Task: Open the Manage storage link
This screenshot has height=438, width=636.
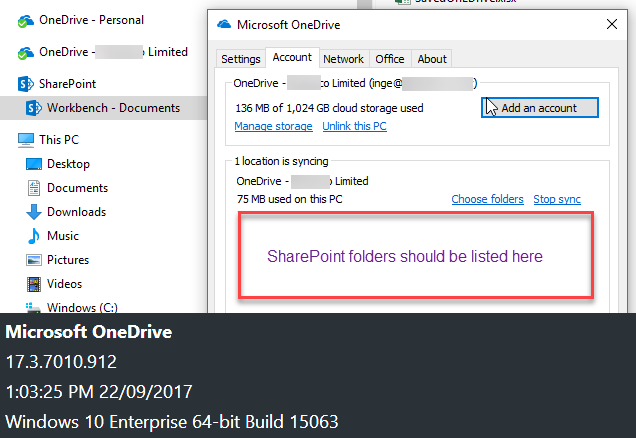Action: point(273,126)
